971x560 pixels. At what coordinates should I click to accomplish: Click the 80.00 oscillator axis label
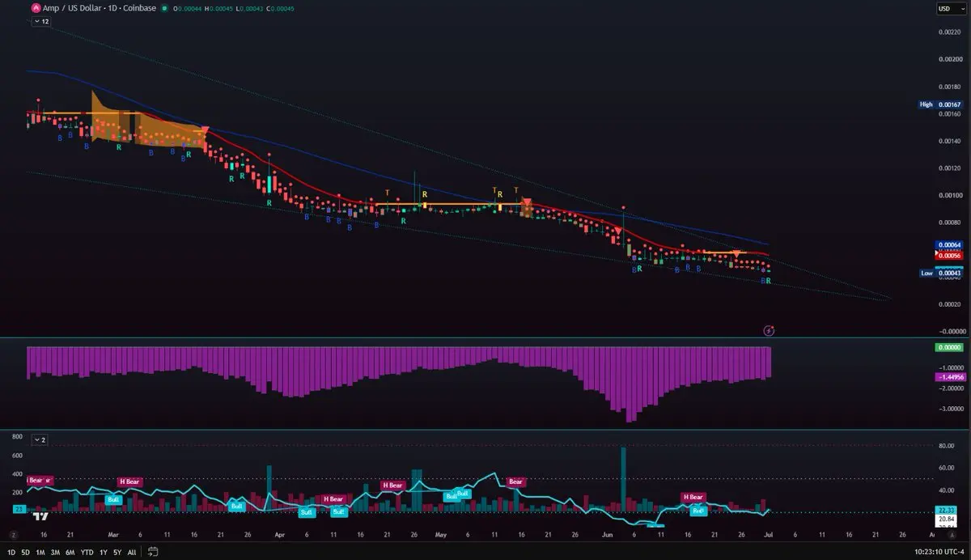(x=948, y=445)
